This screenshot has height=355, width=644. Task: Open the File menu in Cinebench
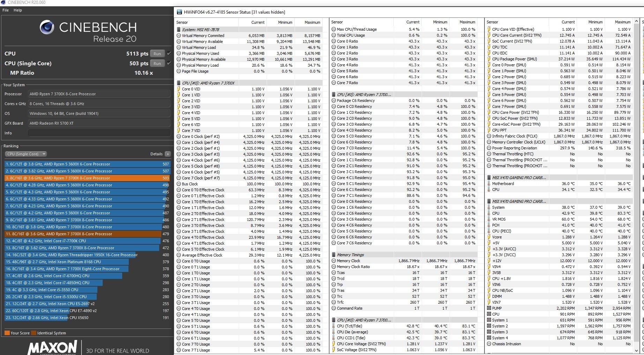click(6, 10)
